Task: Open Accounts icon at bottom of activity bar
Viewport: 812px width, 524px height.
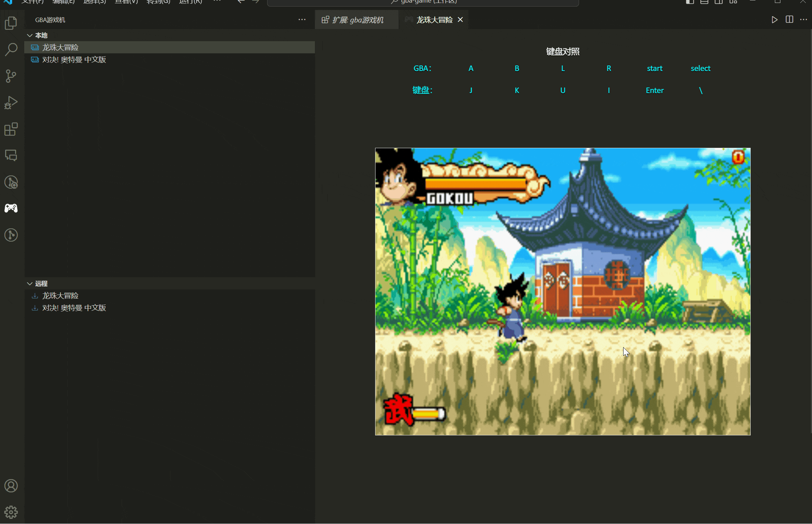Action: pos(11,486)
